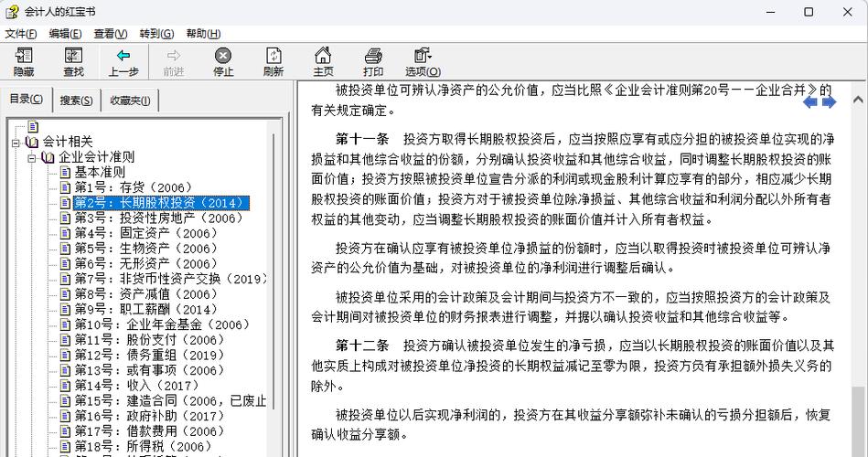Click the blue right arrow in content
This screenshot has height=457, width=868.
tap(829, 101)
